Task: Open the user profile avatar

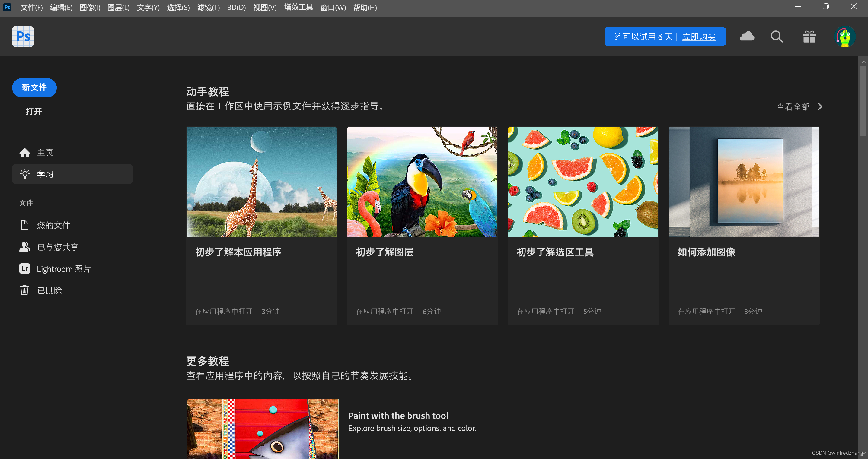Action: 845,36
